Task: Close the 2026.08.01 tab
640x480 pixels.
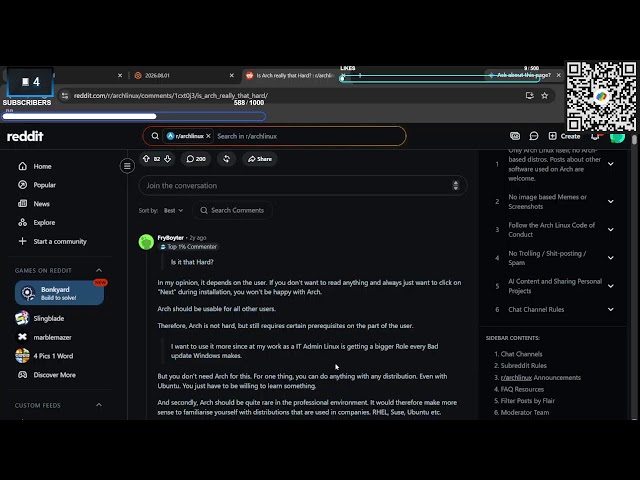Action: [231, 76]
